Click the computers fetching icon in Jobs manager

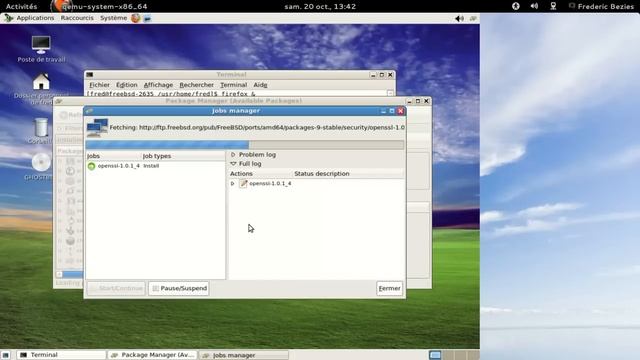click(x=97, y=127)
